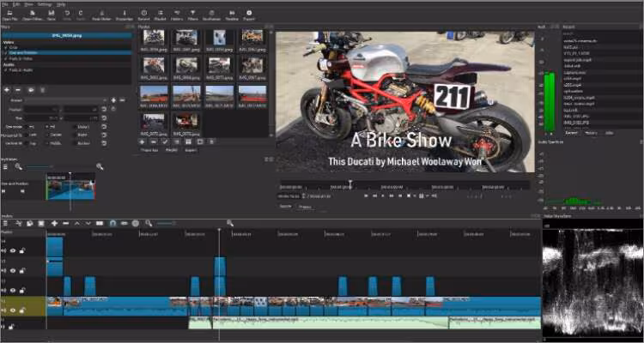Click the lift up-arrow icon in timeline
The width and height of the screenshot is (644, 343).
click(x=76, y=224)
